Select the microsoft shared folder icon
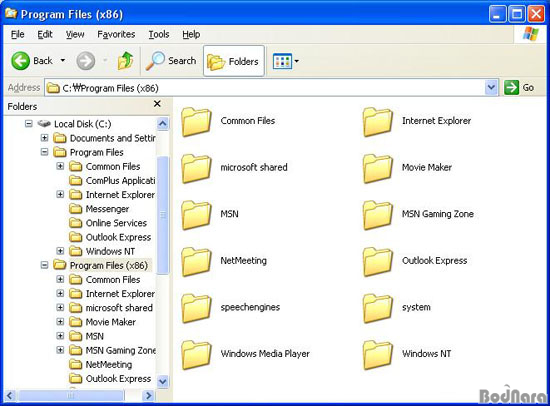 [196, 168]
